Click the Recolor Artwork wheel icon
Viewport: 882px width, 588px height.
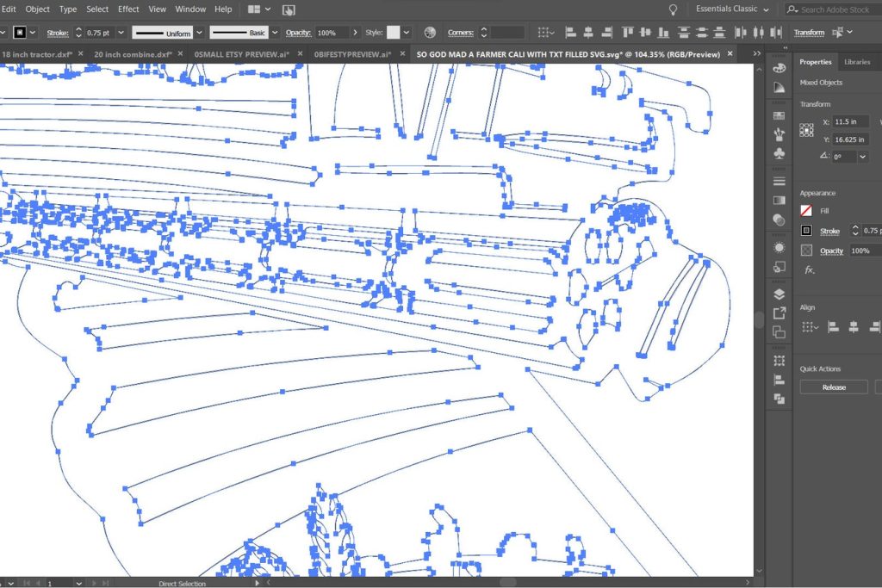point(430,33)
